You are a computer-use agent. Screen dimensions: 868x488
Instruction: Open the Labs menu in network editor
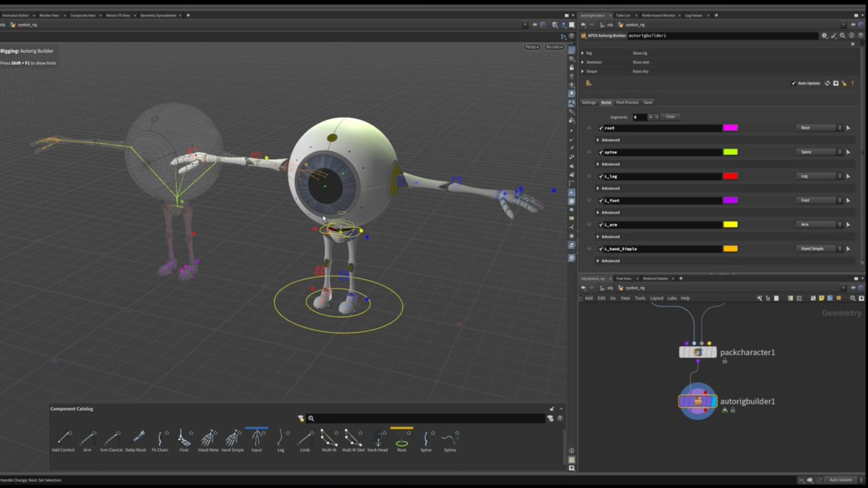[672, 298]
